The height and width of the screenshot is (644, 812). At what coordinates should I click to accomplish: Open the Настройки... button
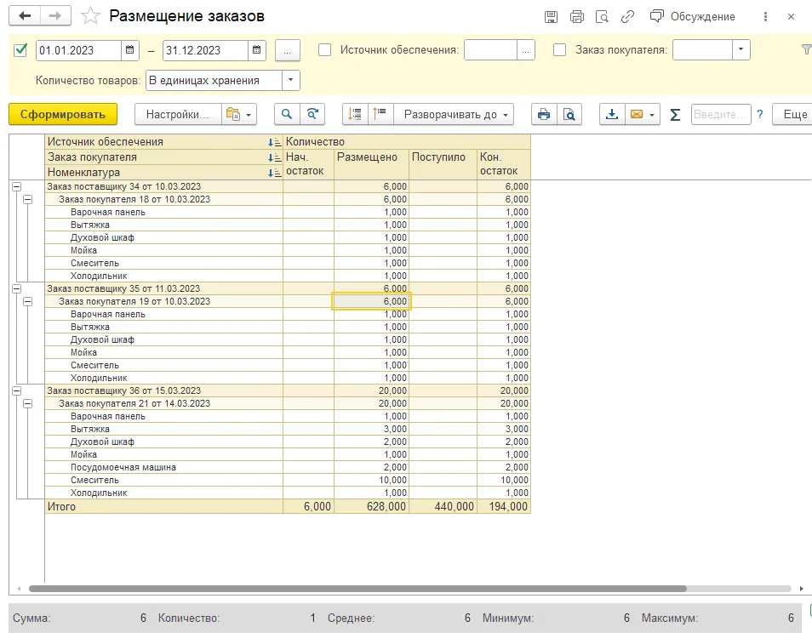178,114
